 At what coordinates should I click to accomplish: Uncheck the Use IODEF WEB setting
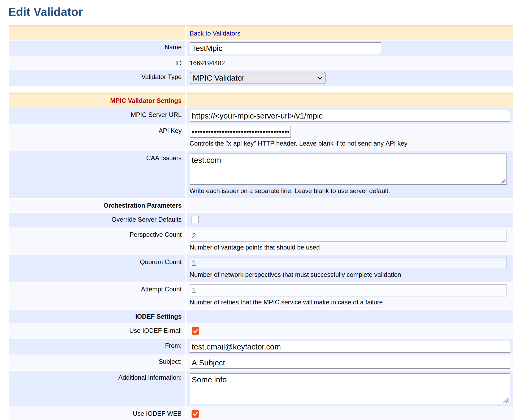[x=195, y=414]
